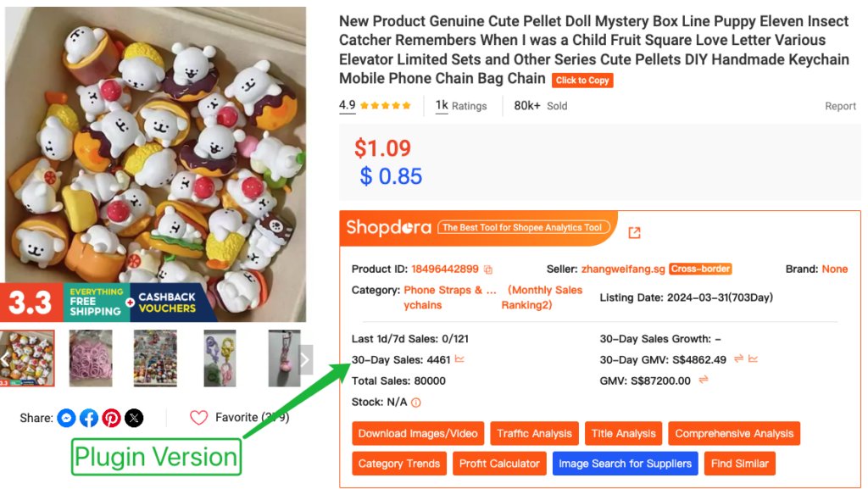868x489 pixels.
Task: Show 30-Day Sales trend chart icon
Action: [459, 359]
